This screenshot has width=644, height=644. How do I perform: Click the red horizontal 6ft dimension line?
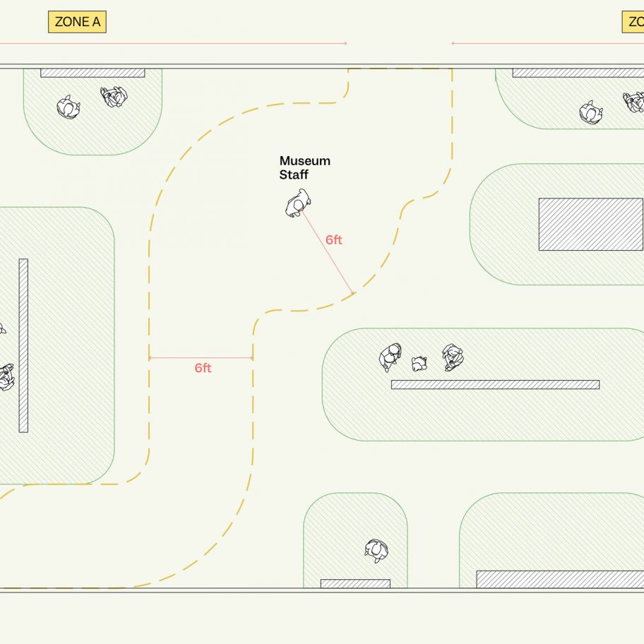tap(201, 358)
